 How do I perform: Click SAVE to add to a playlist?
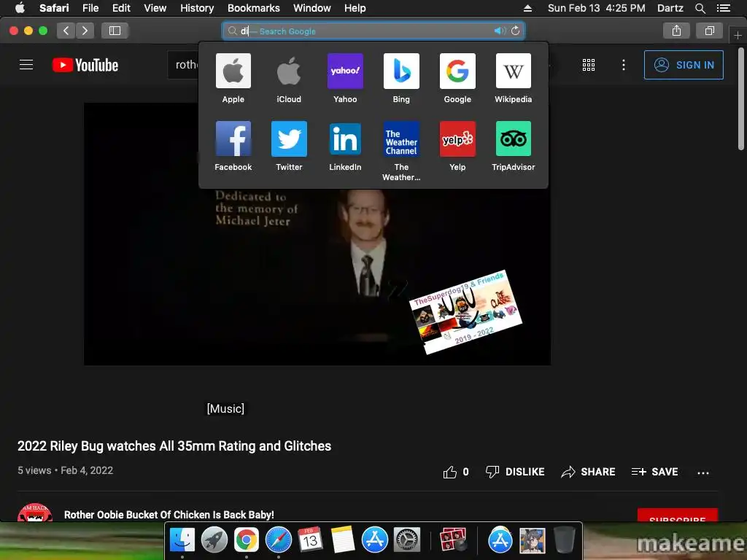[x=654, y=472]
